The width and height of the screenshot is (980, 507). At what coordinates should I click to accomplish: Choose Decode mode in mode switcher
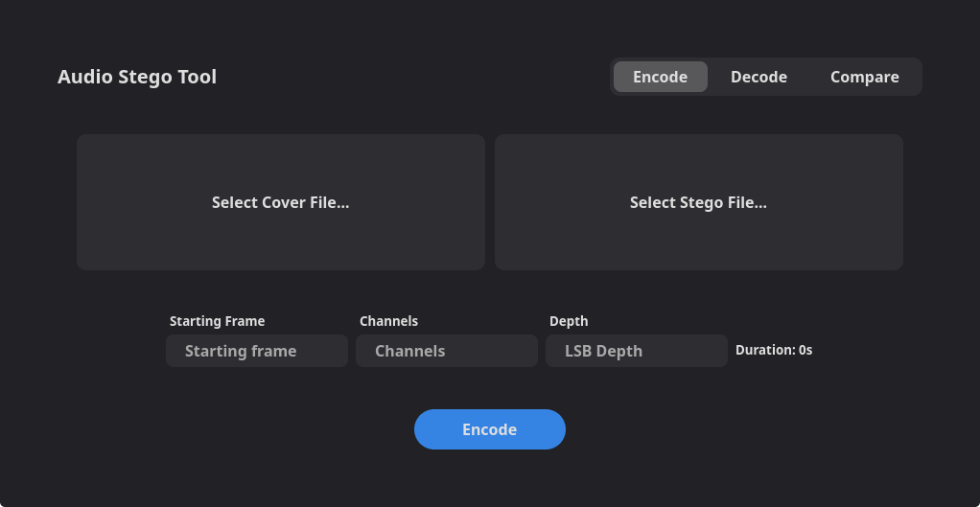pos(758,77)
